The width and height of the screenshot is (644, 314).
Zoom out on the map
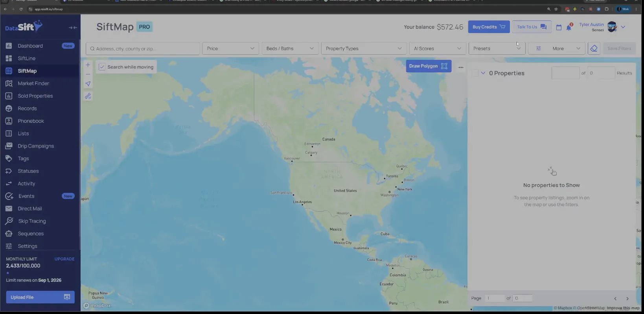pyautogui.click(x=88, y=74)
